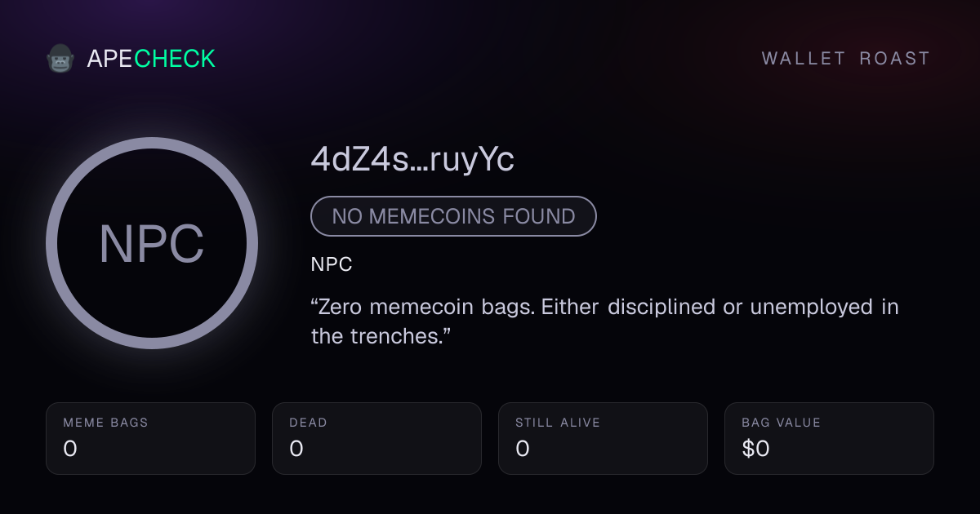This screenshot has width=980, height=514.
Task: Click the MEME BAGS label
Action: [106, 423]
